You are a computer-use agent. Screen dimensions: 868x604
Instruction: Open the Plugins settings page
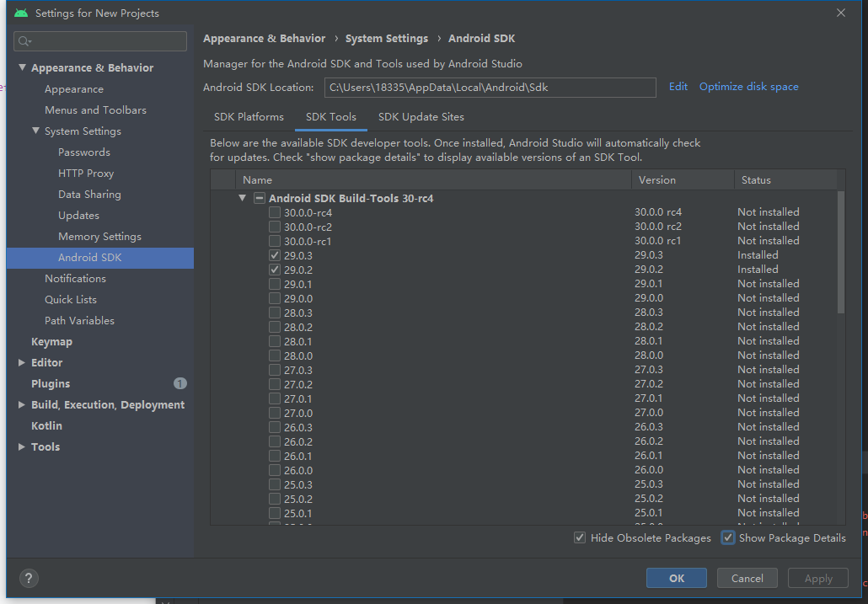pos(51,384)
